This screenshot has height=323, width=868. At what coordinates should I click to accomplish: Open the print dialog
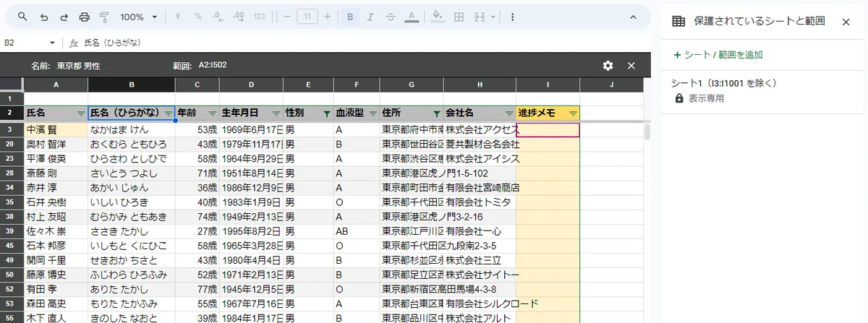pyautogui.click(x=84, y=17)
